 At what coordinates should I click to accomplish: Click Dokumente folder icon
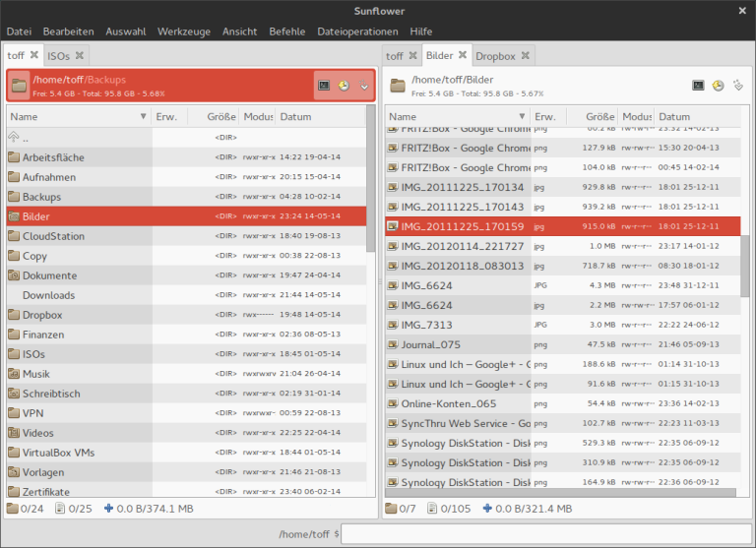pyautogui.click(x=14, y=275)
